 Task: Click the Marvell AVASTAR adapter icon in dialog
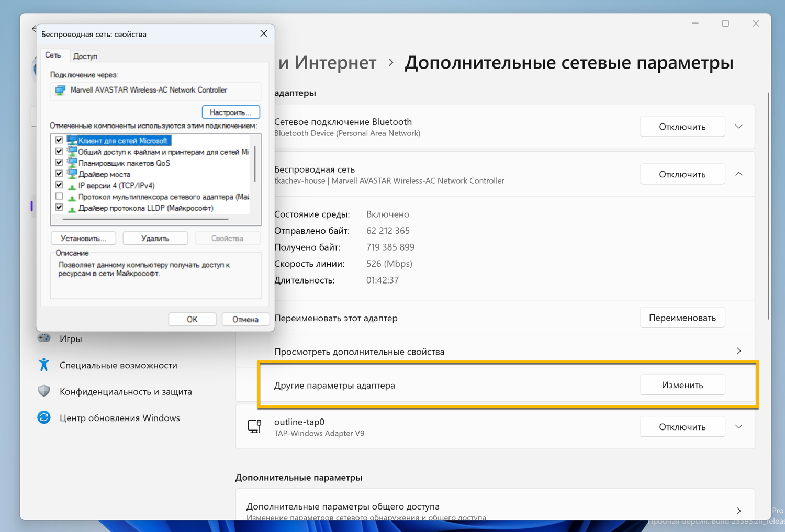[61, 90]
